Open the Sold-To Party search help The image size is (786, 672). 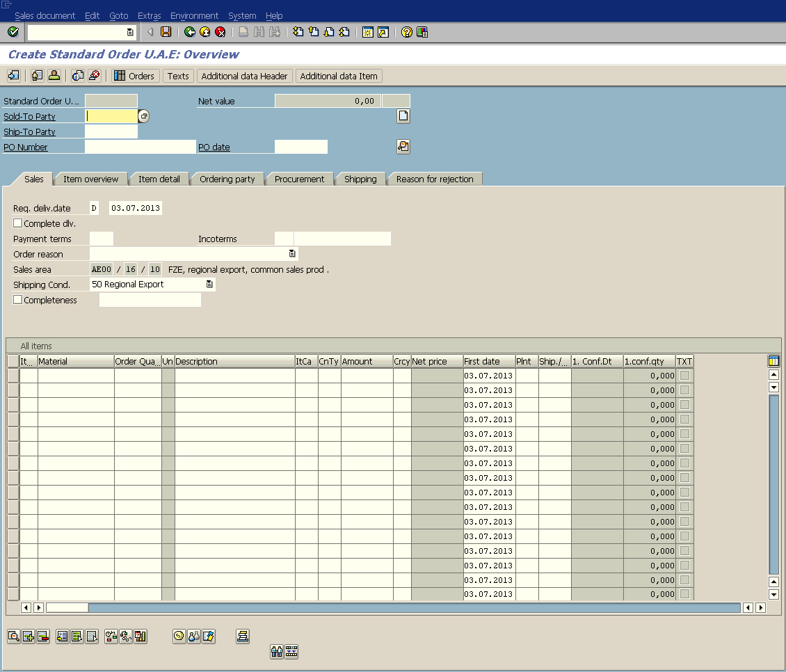(x=143, y=116)
